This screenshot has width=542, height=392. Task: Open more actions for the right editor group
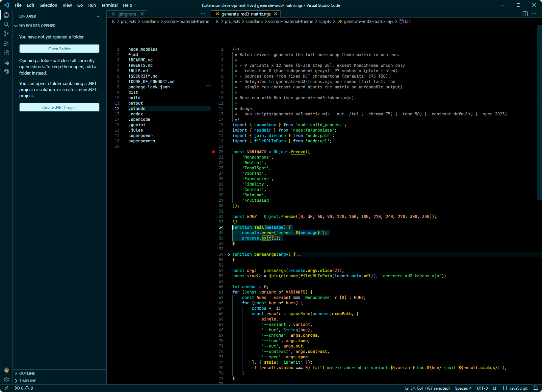coord(534,14)
